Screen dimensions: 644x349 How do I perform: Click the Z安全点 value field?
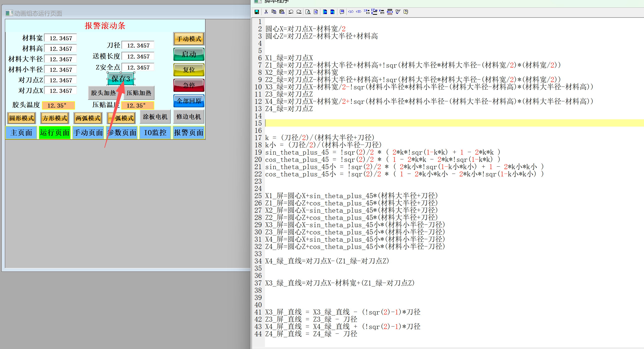pos(138,67)
